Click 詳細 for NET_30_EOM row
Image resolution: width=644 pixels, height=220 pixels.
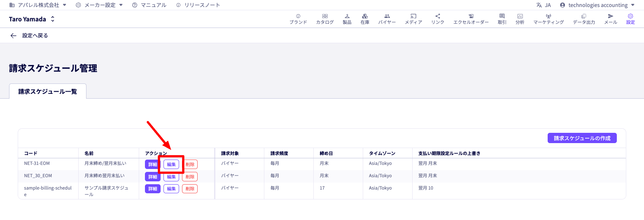(x=153, y=177)
